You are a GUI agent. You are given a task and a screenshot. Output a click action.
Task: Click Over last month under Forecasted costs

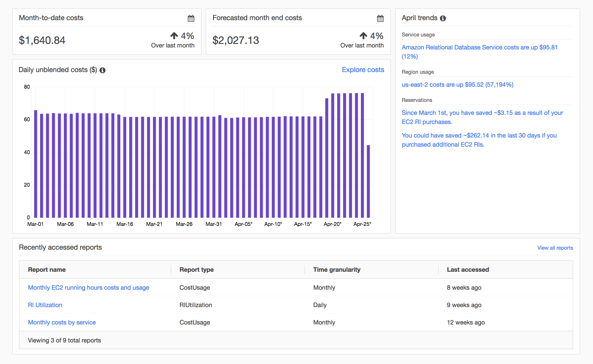pos(362,45)
